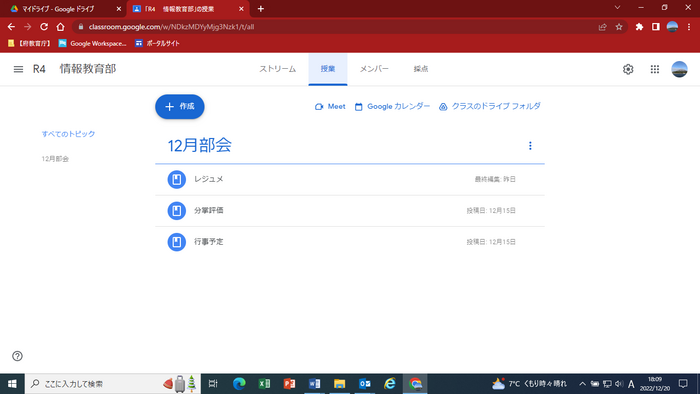Launch Excel from the taskbar
The width and height of the screenshot is (700, 394).
coord(264,384)
